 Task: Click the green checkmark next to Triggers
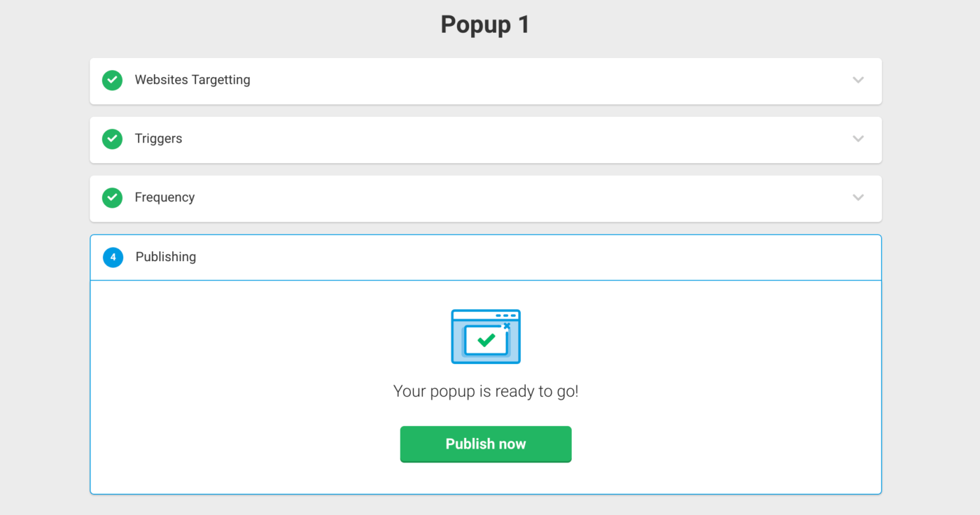click(112, 139)
